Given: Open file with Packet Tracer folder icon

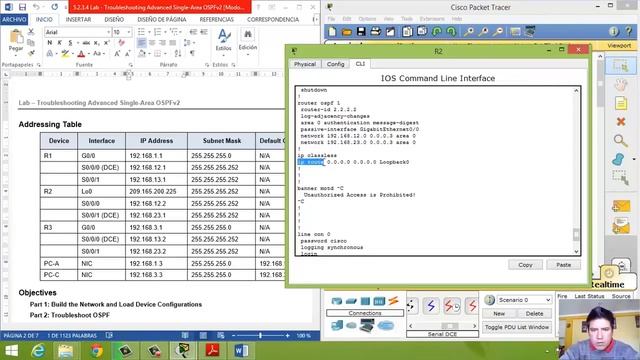Looking at the screenshot, I should [x=347, y=31].
